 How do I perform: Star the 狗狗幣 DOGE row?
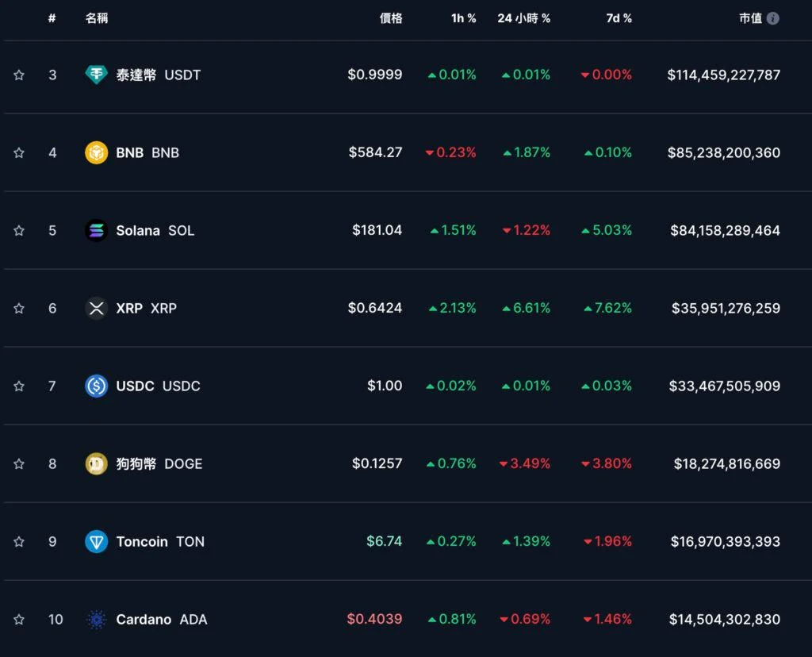(x=18, y=463)
